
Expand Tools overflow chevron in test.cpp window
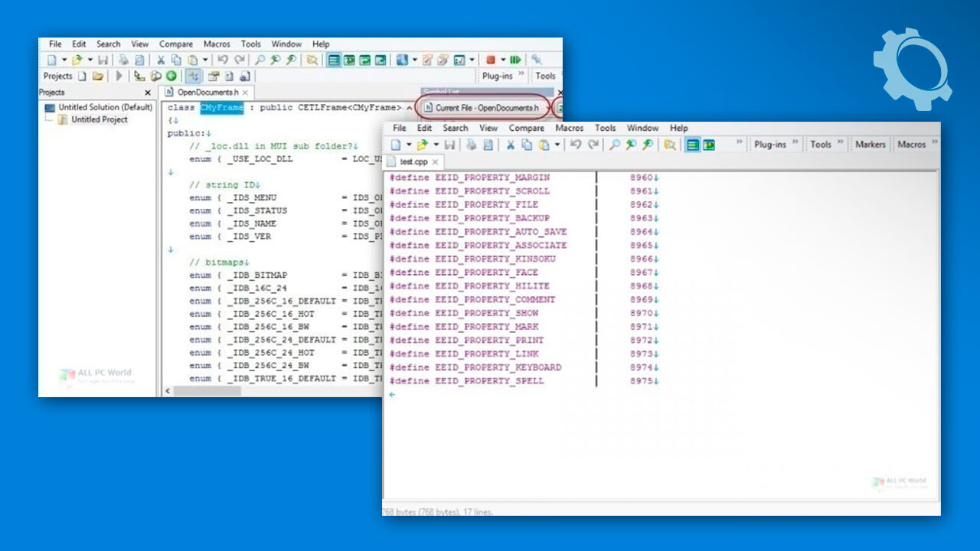840,142
